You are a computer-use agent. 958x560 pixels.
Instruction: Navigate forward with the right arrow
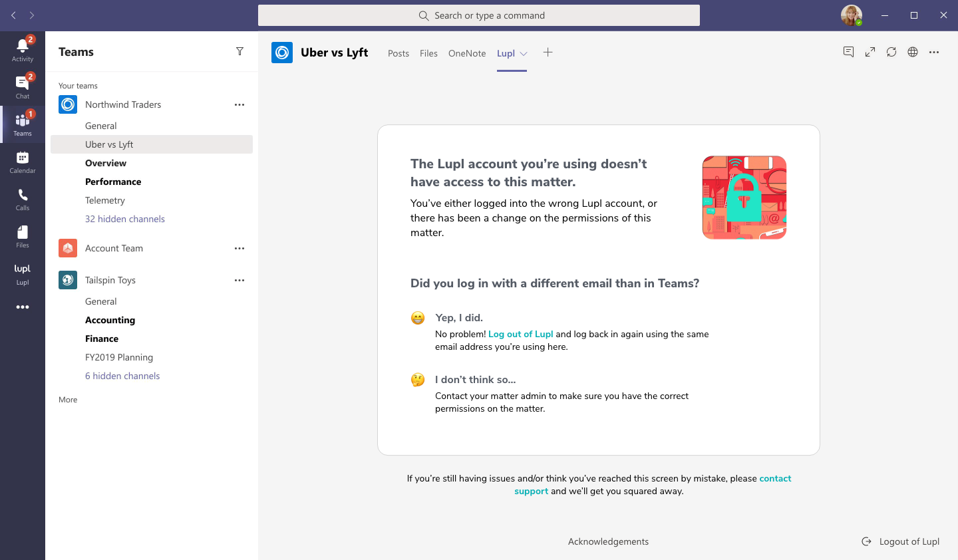[x=31, y=15]
